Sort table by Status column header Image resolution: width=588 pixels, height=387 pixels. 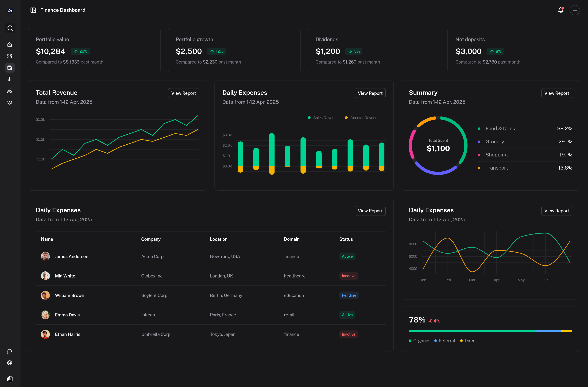346,239
